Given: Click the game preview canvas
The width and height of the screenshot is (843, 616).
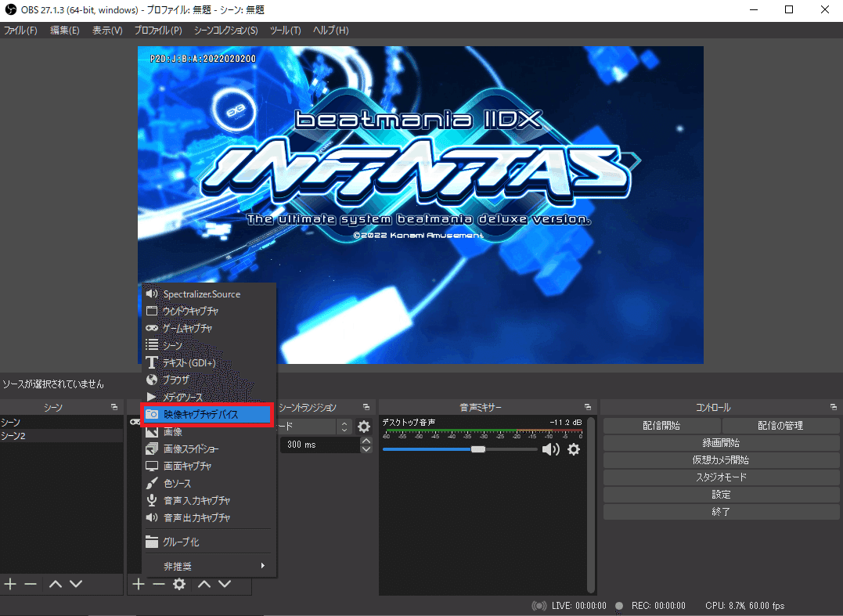Looking at the screenshot, I should 420,205.
